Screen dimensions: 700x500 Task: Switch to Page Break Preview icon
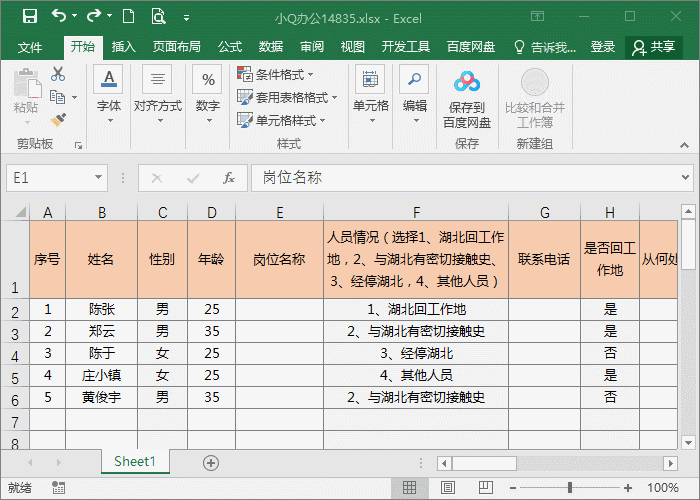tap(486, 488)
